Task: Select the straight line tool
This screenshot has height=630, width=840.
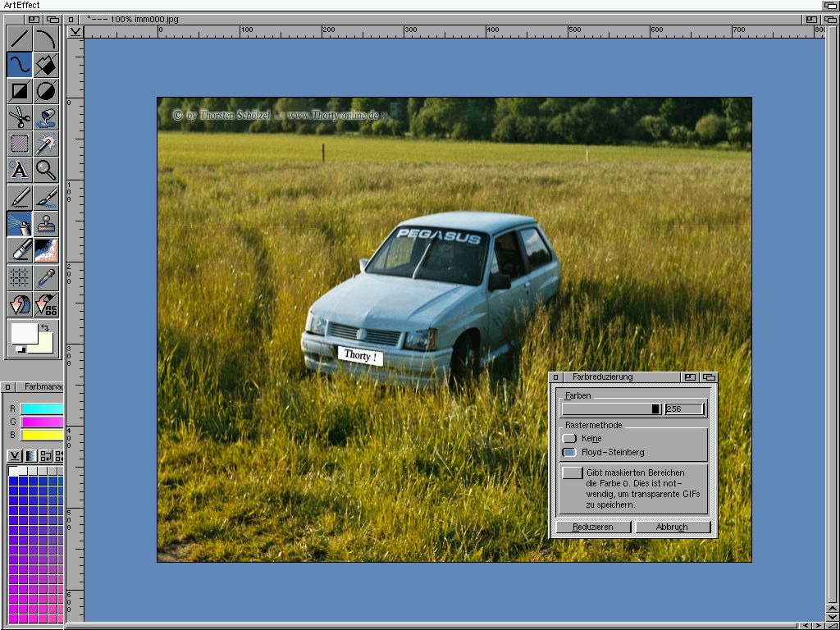Action: [20, 38]
